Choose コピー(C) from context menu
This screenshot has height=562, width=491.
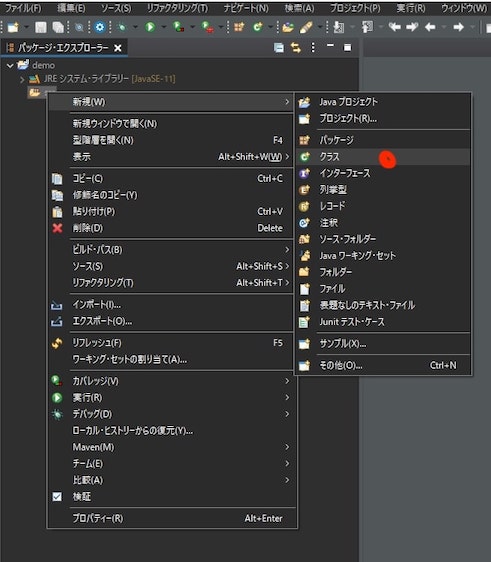click(171, 178)
